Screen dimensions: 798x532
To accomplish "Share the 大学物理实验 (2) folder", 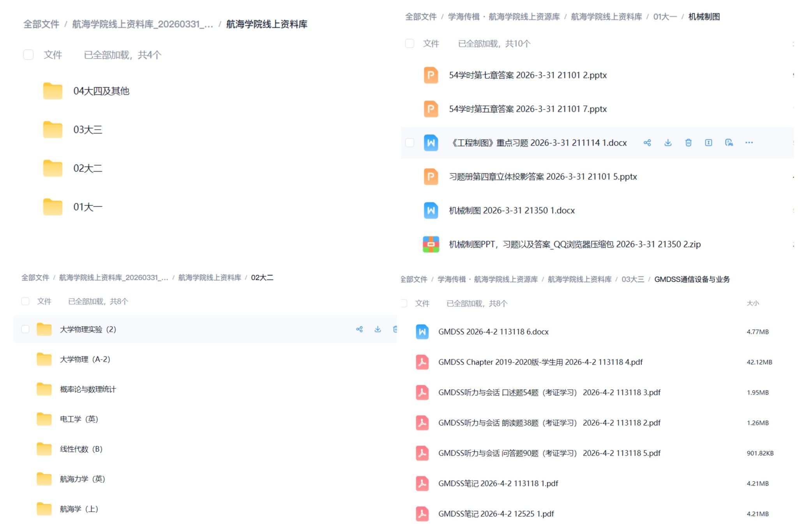I will (x=359, y=329).
